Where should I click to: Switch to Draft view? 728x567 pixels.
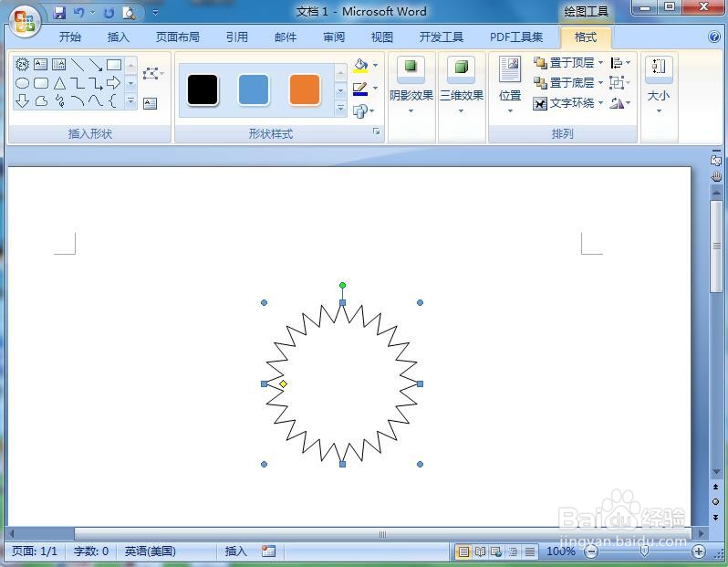pyautogui.click(x=530, y=551)
